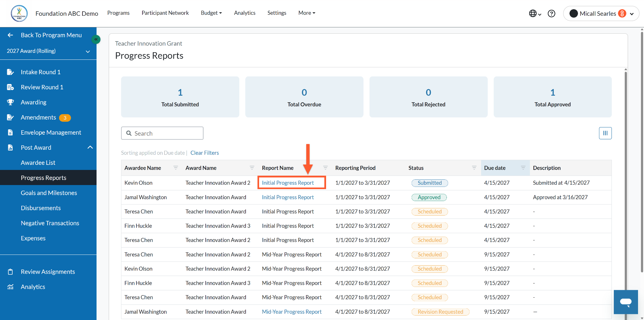This screenshot has height=320, width=644.
Task: Click 'Submitted at 4/15/2027' description cell
Action: click(561, 183)
